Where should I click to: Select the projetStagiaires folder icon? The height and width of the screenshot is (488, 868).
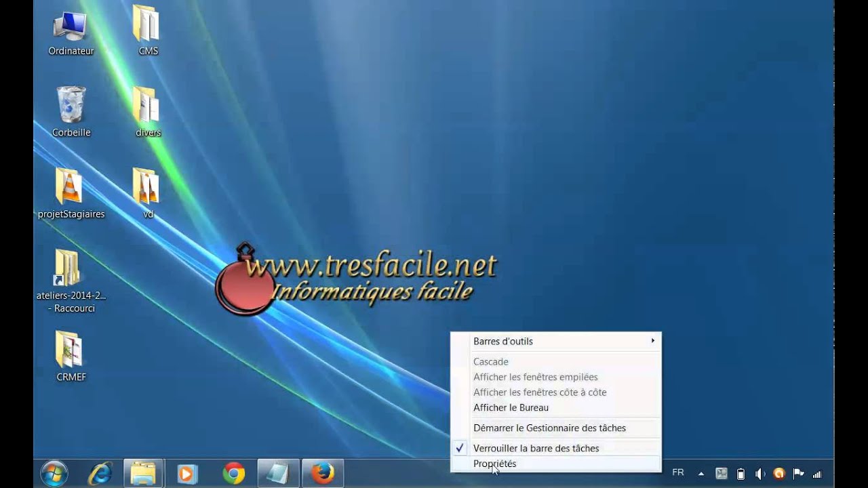pyautogui.click(x=71, y=193)
